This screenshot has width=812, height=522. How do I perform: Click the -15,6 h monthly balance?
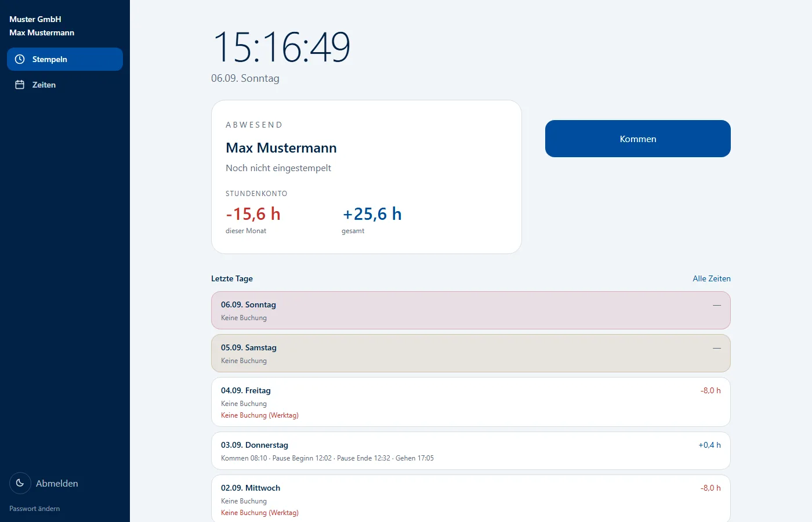(x=253, y=214)
